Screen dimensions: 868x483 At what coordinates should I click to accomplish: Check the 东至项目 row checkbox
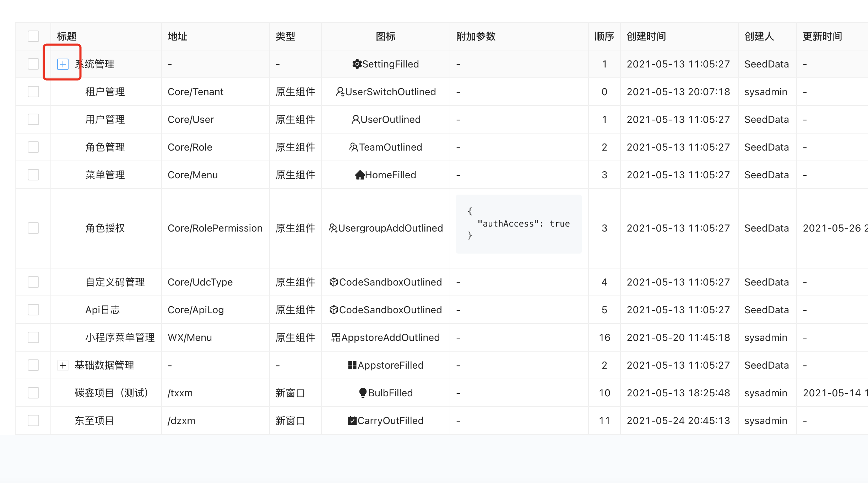(x=33, y=420)
